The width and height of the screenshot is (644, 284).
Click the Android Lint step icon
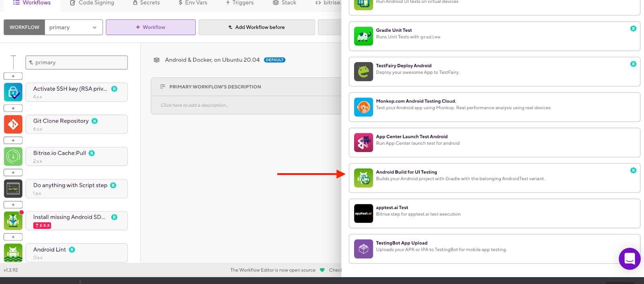point(13,253)
